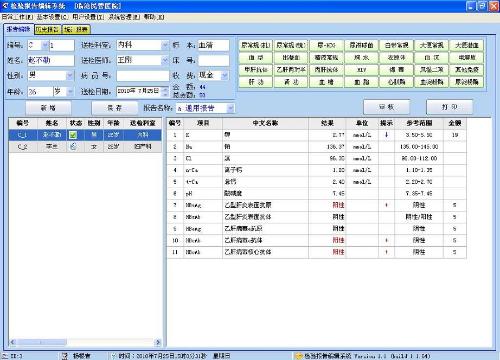500x360 pixels.
Task: Increase the 送检日期 with the up spinner
Action: tap(165, 89)
